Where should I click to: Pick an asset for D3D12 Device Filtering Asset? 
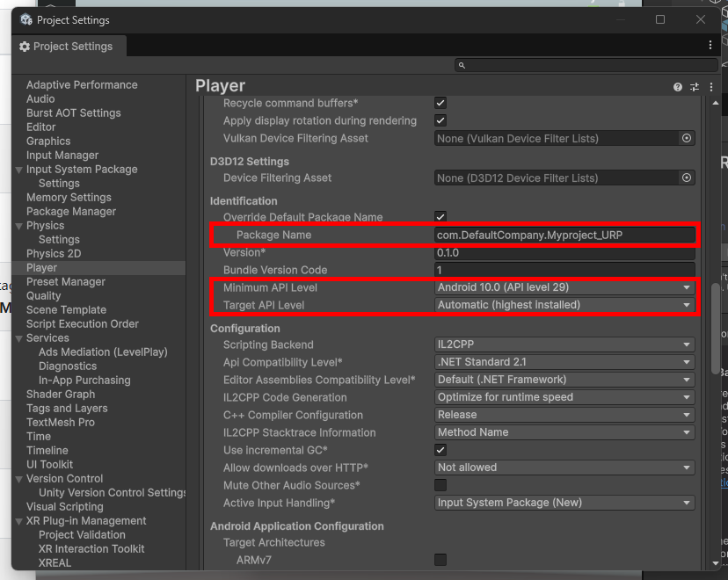coord(686,178)
